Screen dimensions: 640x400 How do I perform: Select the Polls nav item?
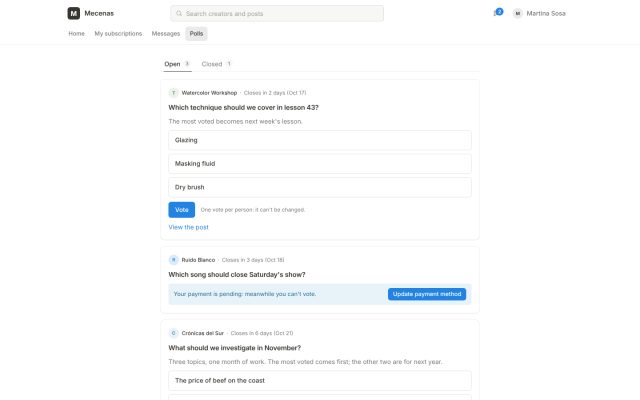click(196, 33)
